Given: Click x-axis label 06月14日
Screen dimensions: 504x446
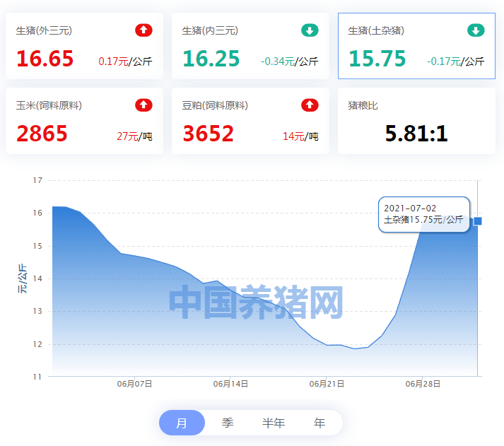Looking at the screenshot, I should (x=230, y=384).
